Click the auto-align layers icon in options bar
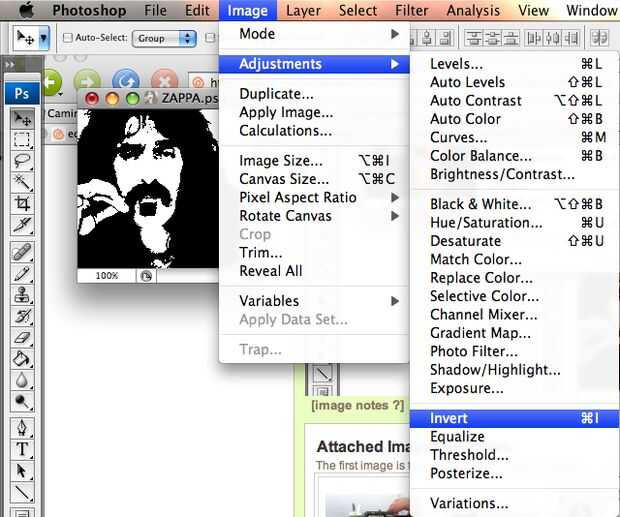The height and width of the screenshot is (517, 620). point(600,38)
